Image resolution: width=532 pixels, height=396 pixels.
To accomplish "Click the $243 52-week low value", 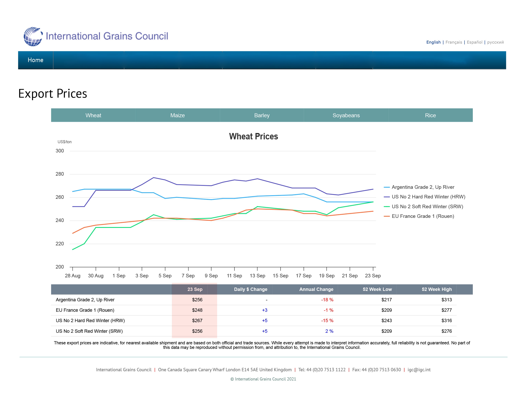I will pos(386,321).
